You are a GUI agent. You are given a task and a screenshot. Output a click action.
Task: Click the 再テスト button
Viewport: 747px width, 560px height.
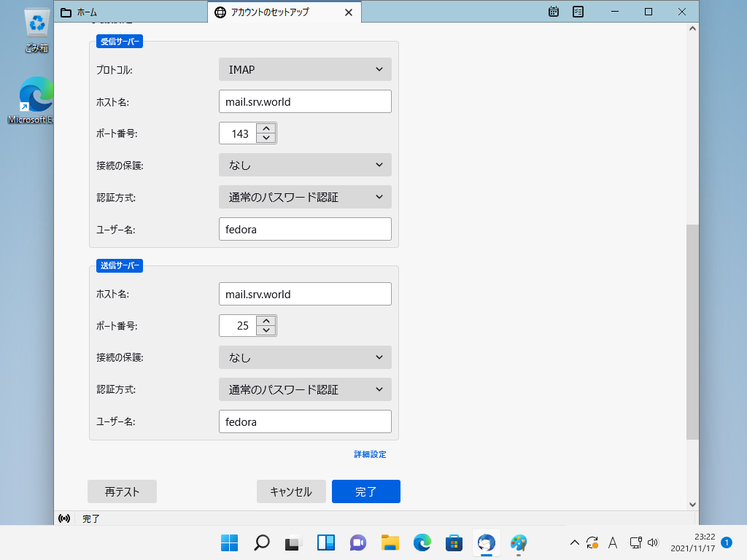(x=122, y=491)
